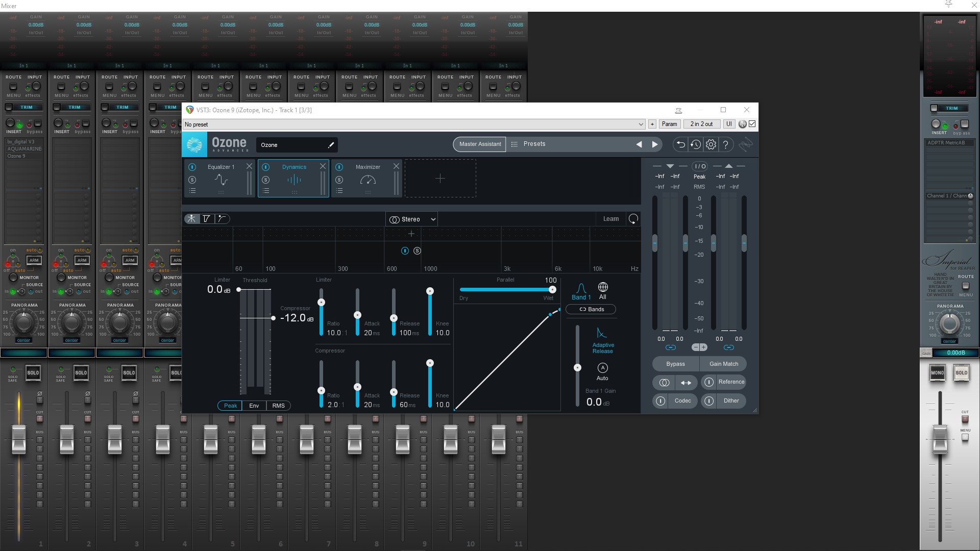Click the UI button in plugin header
This screenshot has height=551, width=980.
729,124
